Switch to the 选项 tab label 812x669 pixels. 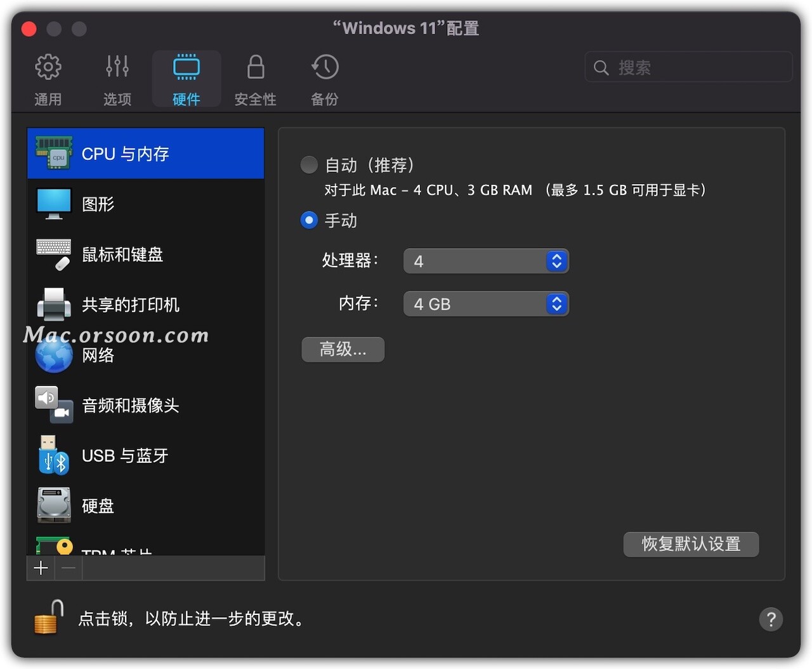[117, 99]
